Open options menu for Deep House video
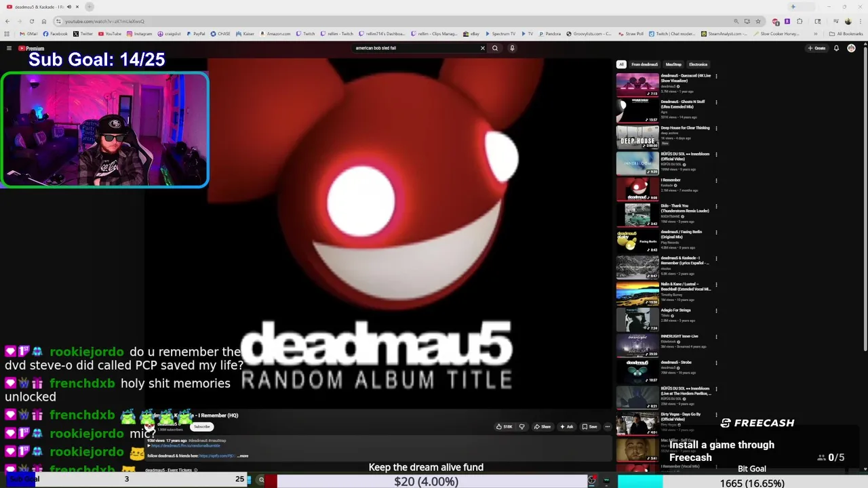The width and height of the screenshot is (868, 488). (716, 129)
